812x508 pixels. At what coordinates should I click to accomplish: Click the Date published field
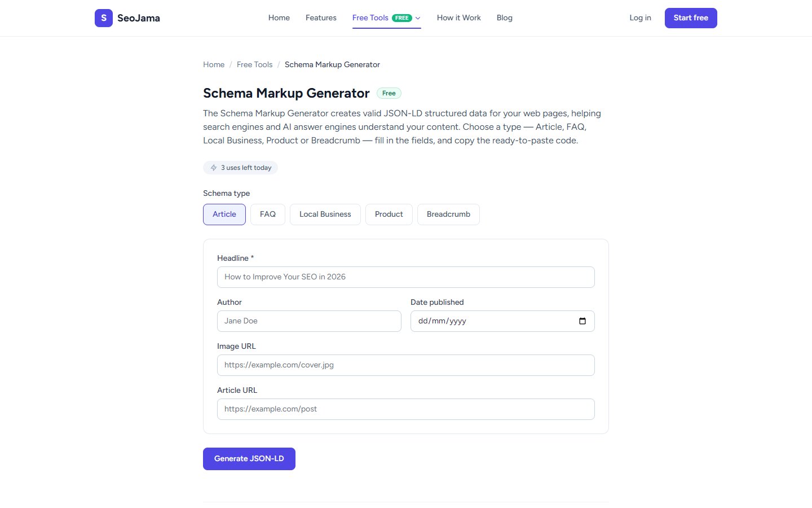point(502,321)
